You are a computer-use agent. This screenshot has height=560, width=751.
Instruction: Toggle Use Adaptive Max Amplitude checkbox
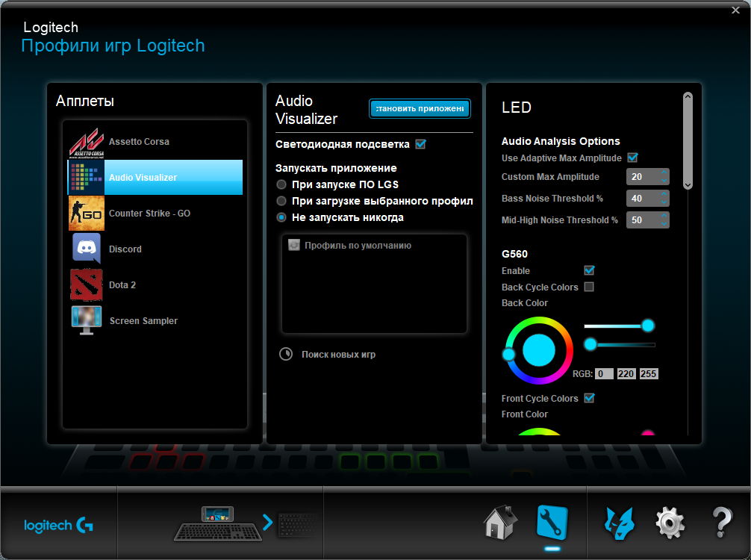[633, 158]
